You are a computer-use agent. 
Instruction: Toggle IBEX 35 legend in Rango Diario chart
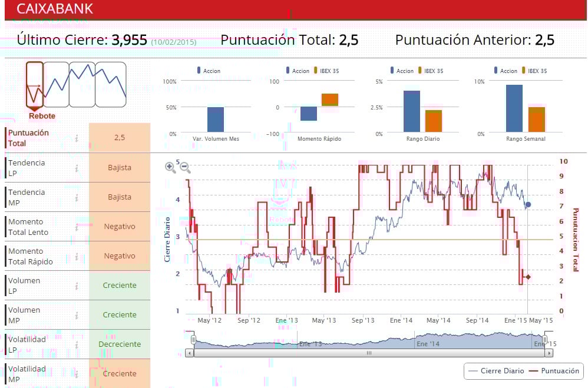coord(431,71)
